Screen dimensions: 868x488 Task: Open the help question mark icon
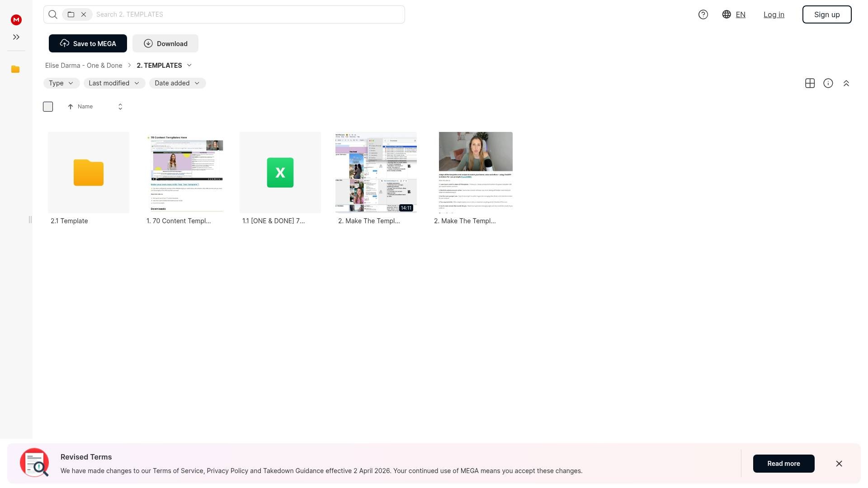[x=703, y=14]
